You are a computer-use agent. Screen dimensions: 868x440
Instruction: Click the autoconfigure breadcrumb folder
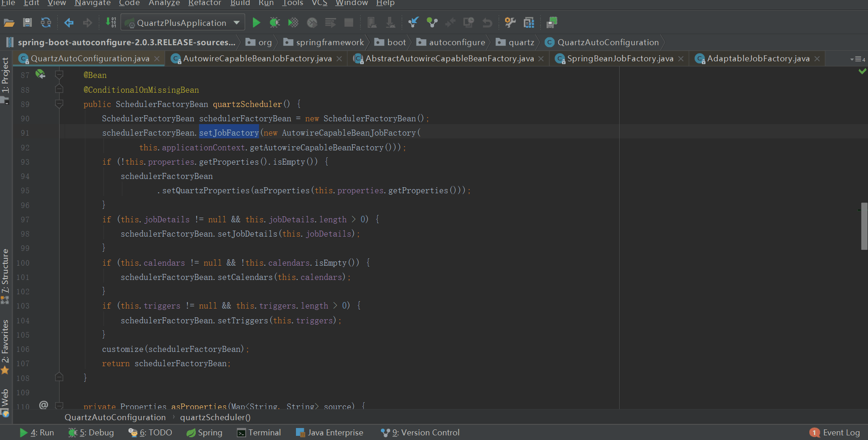pos(451,42)
